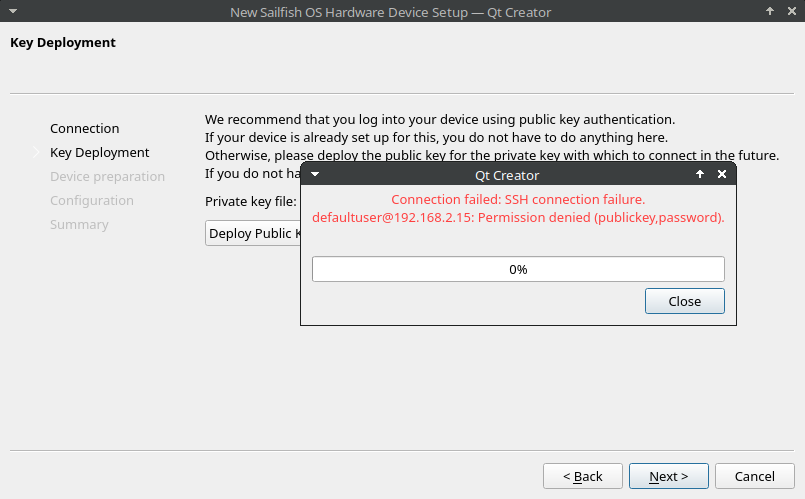The height and width of the screenshot is (499, 805).
Task: Go back with the Back button
Action: [x=582, y=476]
